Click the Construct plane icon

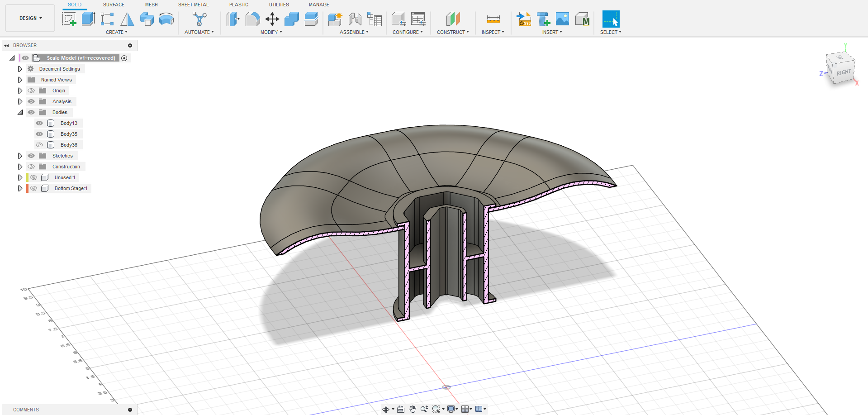[453, 19]
